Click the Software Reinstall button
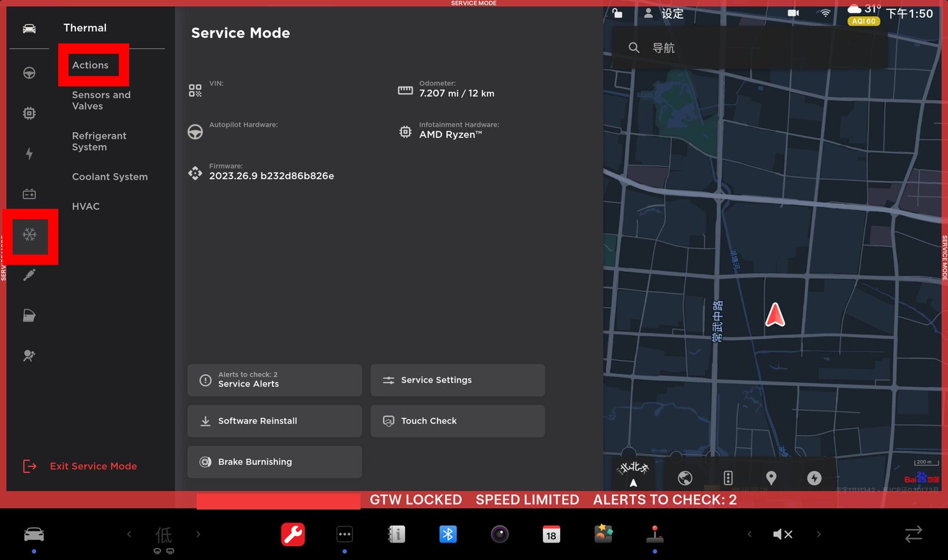This screenshot has width=948, height=560. pos(274,421)
